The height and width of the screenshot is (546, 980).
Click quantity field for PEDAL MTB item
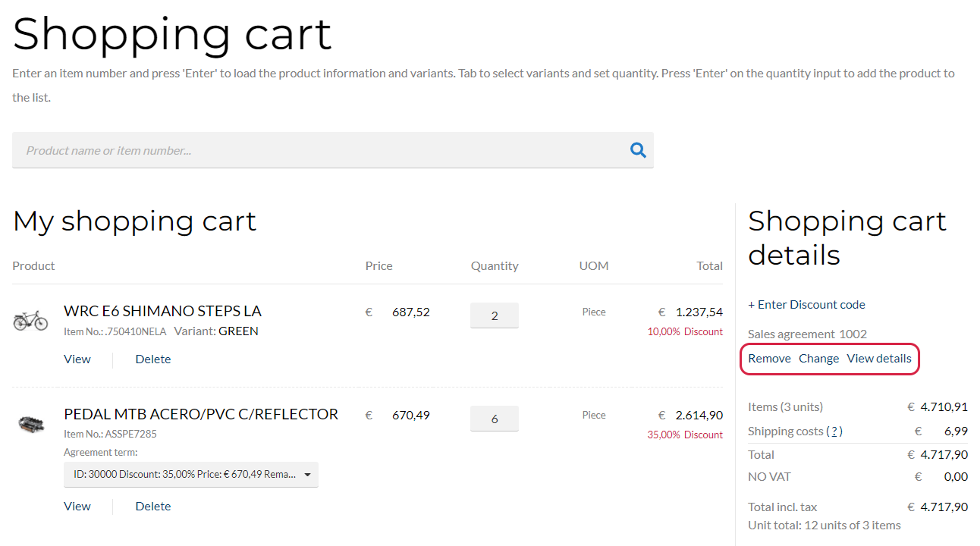[495, 419]
